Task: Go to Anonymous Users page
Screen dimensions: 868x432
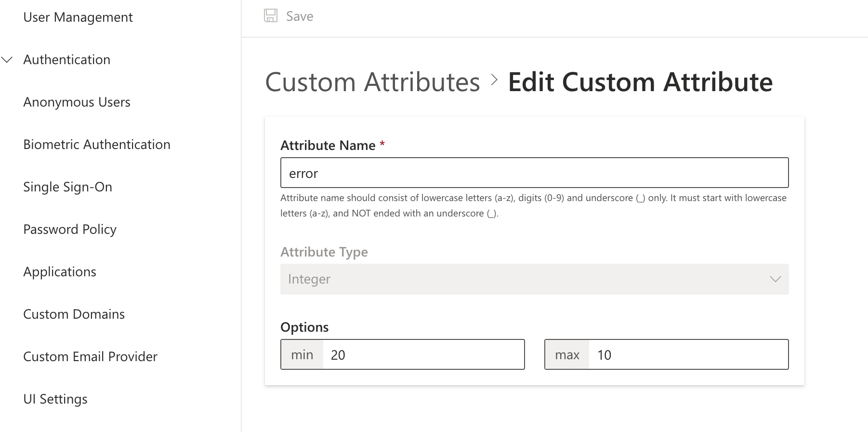Action: [x=77, y=102]
